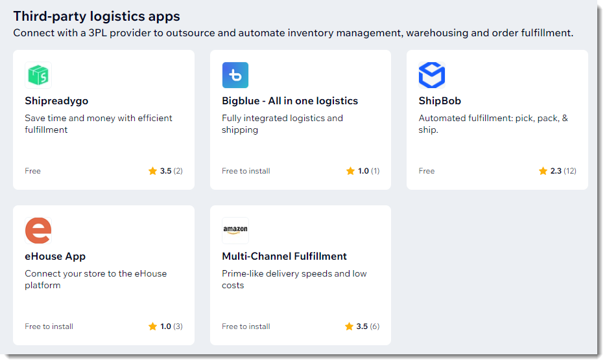The height and width of the screenshot is (364, 607).
Task: Click Free to install on Multi-Channel Fulfillment card
Action: pos(246,326)
